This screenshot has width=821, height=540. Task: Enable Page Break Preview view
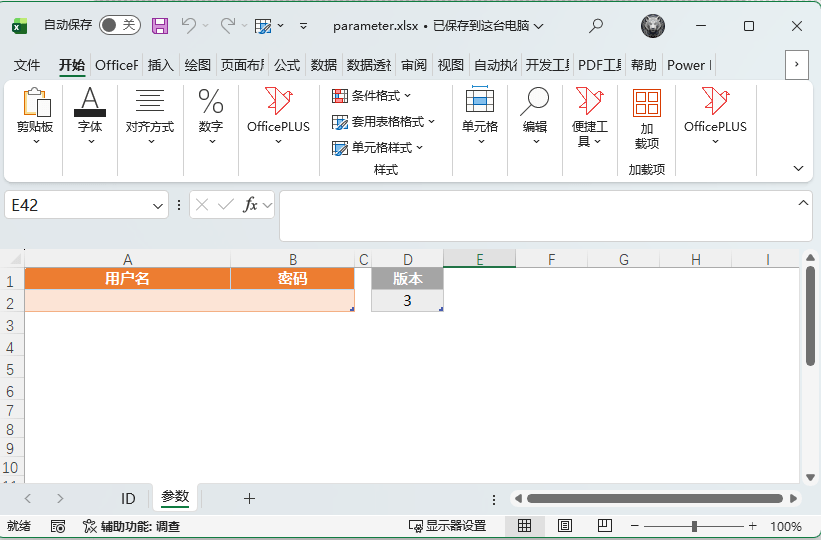605,526
